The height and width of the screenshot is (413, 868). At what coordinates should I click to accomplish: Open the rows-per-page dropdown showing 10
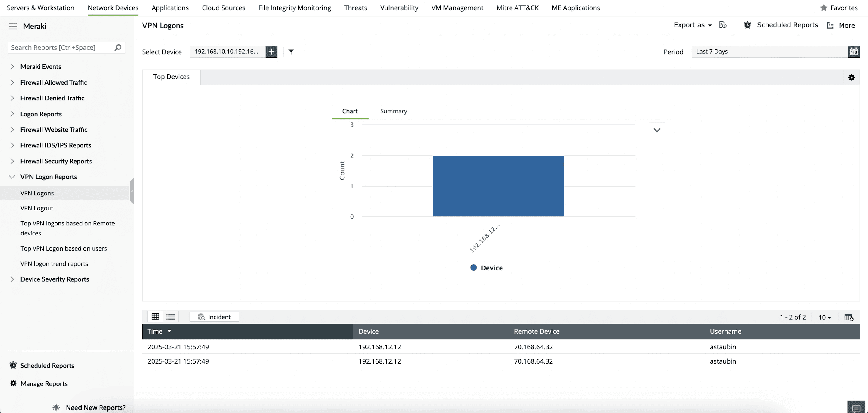(825, 317)
